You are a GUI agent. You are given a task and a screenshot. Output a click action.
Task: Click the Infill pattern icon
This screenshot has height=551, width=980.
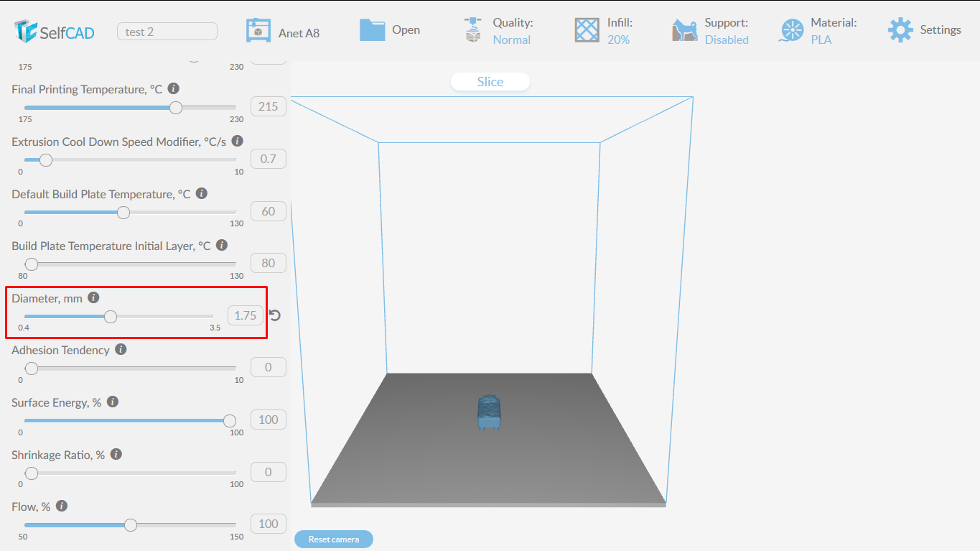(587, 30)
